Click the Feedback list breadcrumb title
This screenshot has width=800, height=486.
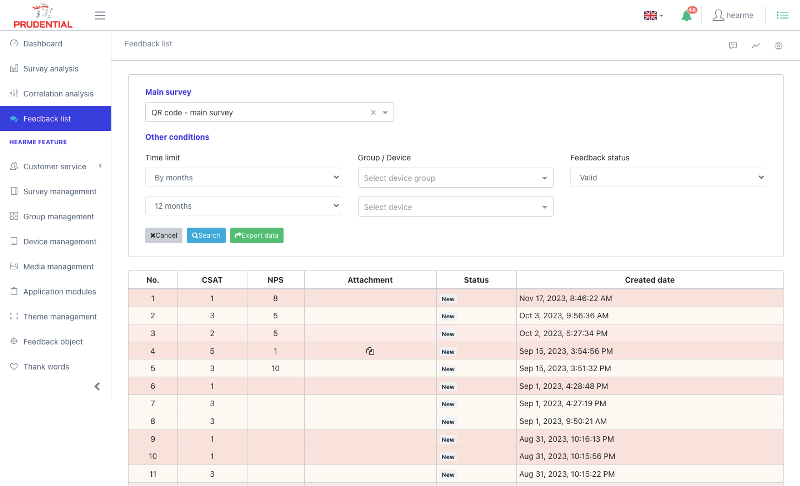(x=148, y=44)
